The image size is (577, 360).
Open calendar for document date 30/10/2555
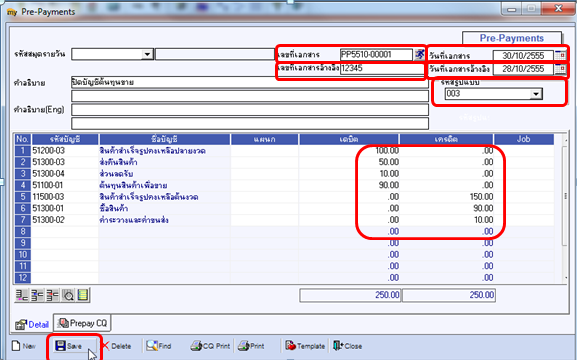(x=560, y=55)
